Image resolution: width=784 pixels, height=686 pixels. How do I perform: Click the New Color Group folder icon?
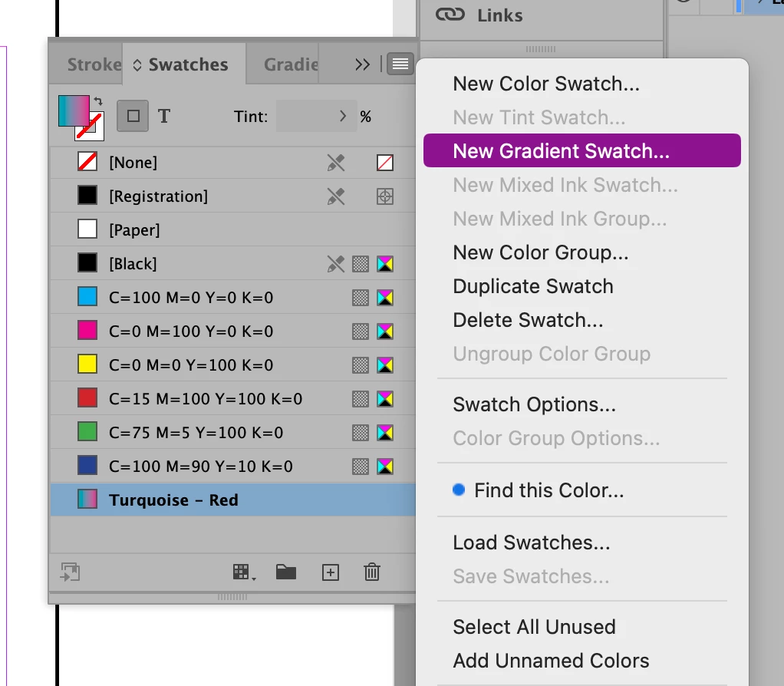286,572
